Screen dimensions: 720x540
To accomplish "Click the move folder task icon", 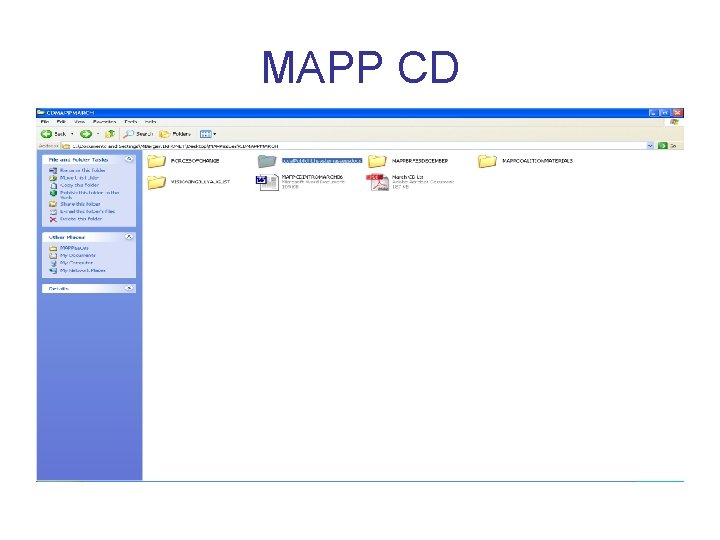I will pyautogui.click(x=53, y=178).
